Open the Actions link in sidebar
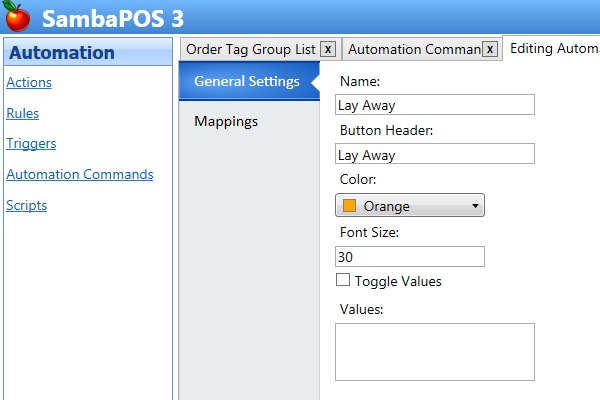This screenshot has height=400, width=600. pyautogui.click(x=29, y=82)
